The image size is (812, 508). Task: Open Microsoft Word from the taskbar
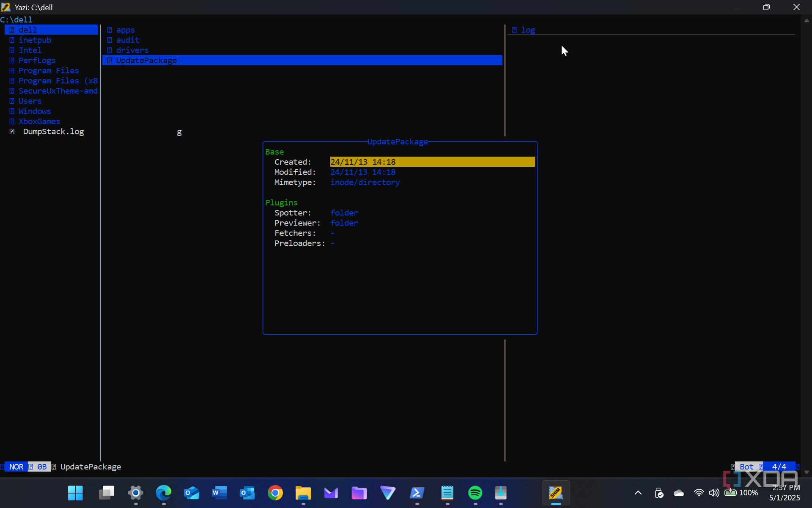click(219, 493)
